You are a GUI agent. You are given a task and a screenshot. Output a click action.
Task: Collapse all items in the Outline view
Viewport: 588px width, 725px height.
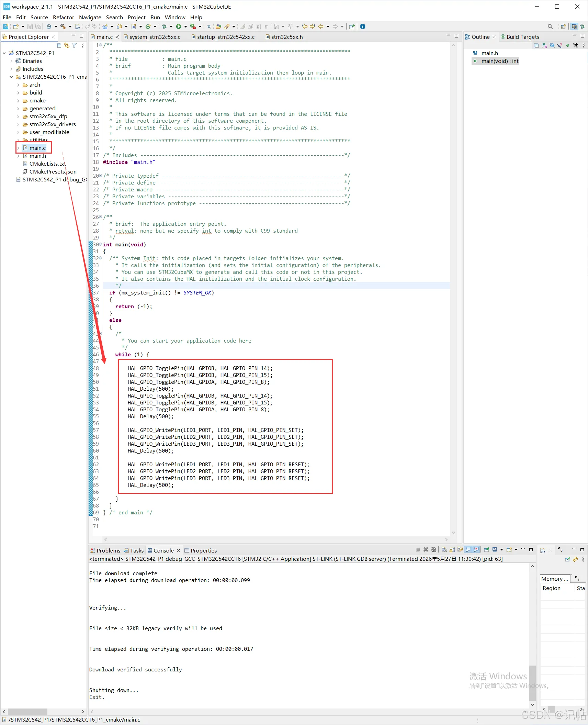[536, 45]
